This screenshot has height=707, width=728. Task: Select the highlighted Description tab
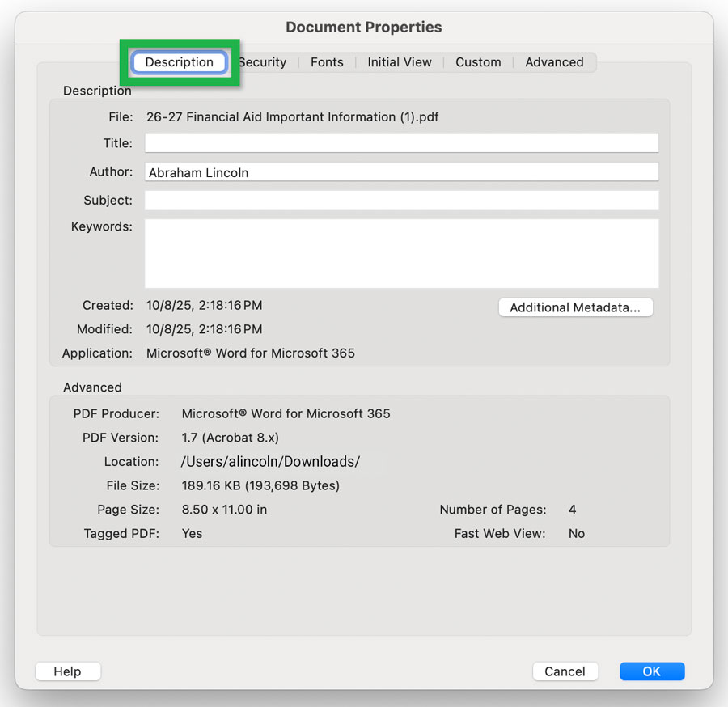179,62
